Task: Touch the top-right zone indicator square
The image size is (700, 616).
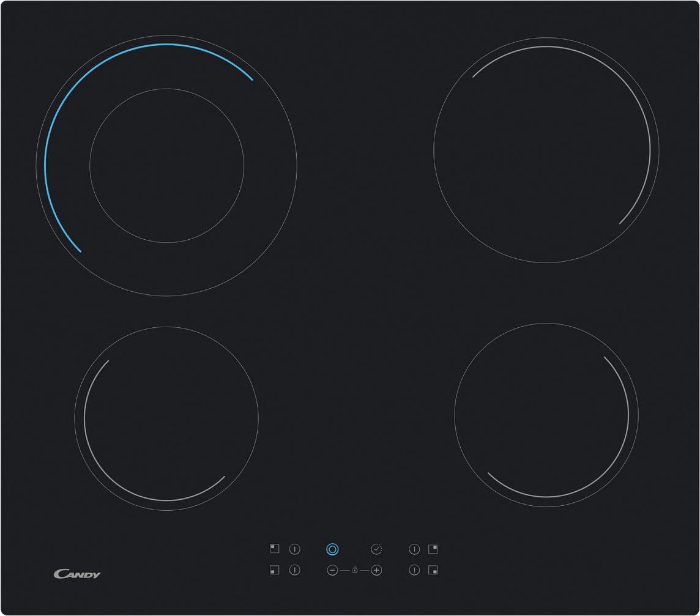Action: click(433, 549)
